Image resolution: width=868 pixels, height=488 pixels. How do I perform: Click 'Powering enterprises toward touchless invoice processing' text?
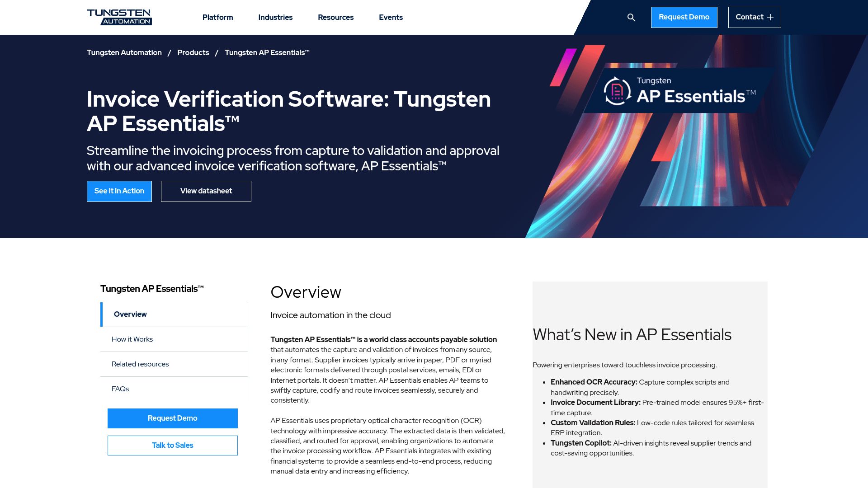click(625, 365)
